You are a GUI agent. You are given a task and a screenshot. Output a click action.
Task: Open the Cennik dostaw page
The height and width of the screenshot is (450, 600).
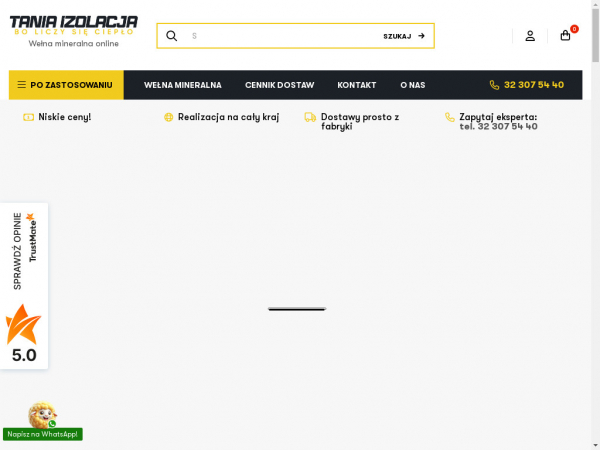(279, 85)
